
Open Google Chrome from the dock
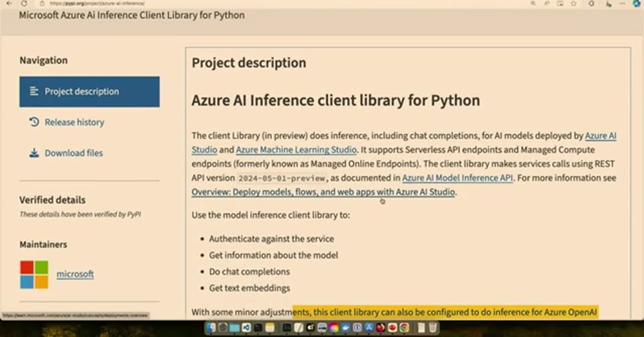coord(404,328)
